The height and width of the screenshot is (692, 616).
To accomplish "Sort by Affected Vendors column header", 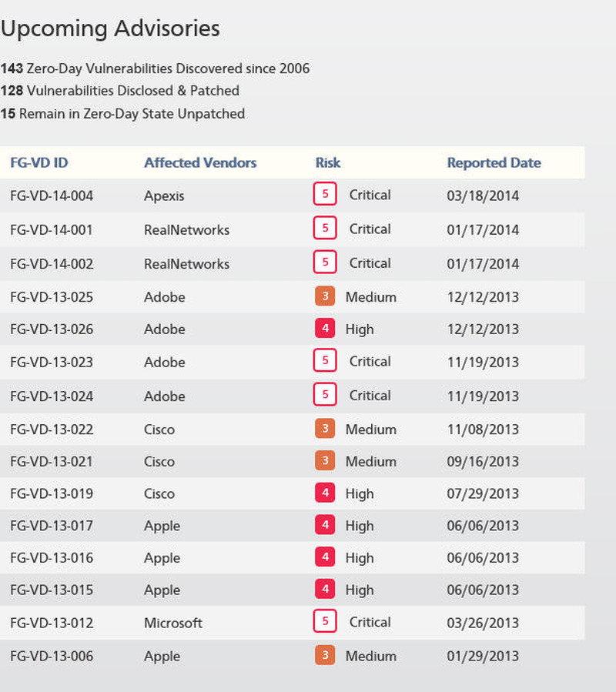I will tap(200, 162).
